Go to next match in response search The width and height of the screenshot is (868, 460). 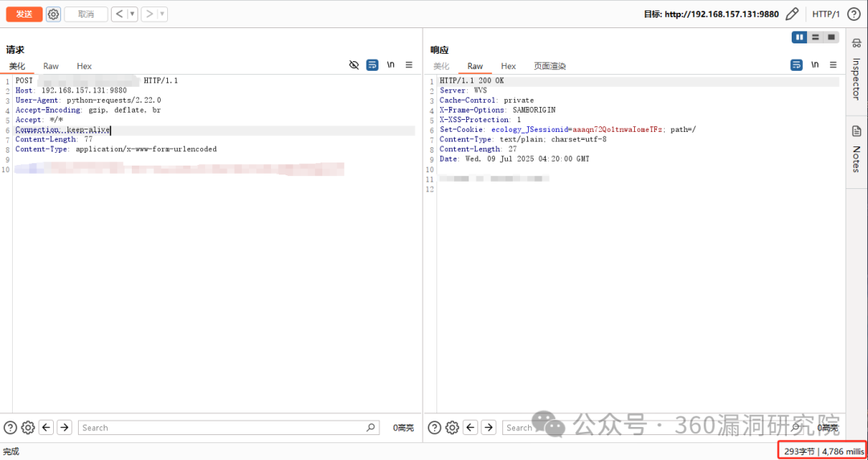click(x=488, y=428)
